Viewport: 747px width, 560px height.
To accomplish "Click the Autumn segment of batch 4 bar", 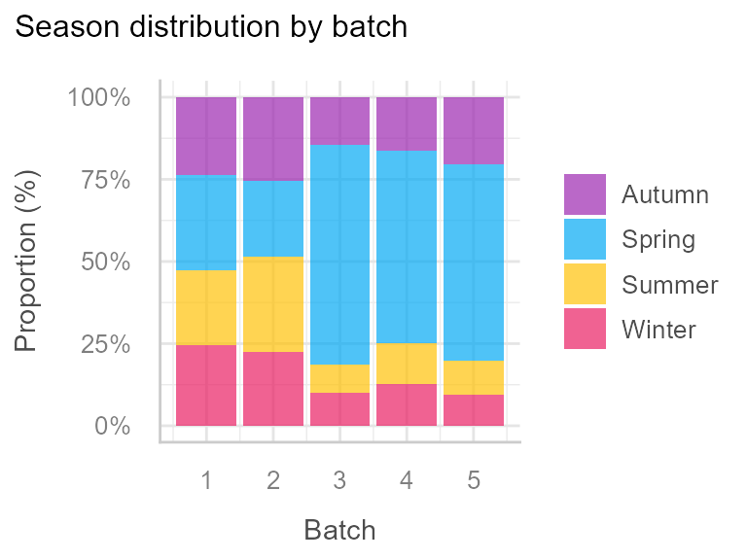I will pos(407,123).
